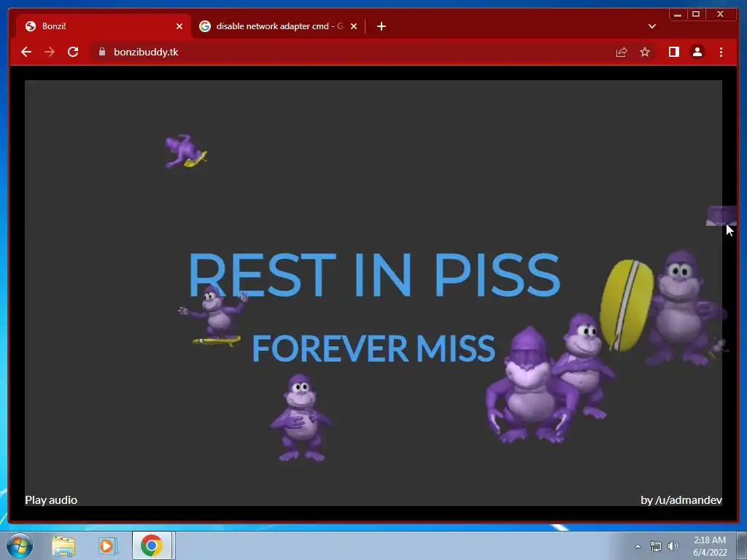Bookmark this page with star icon
Image resolution: width=747 pixels, height=560 pixels.
coord(645,52)
